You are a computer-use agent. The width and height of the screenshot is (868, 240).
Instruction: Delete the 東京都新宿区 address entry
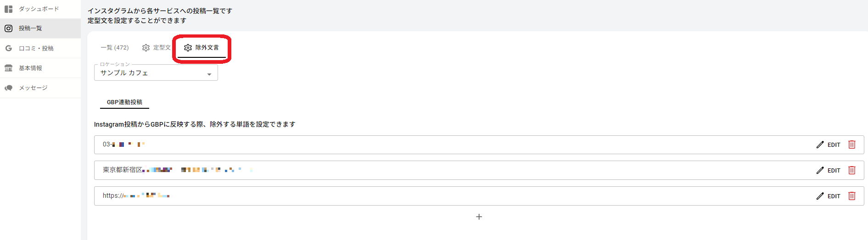(851, 170)
